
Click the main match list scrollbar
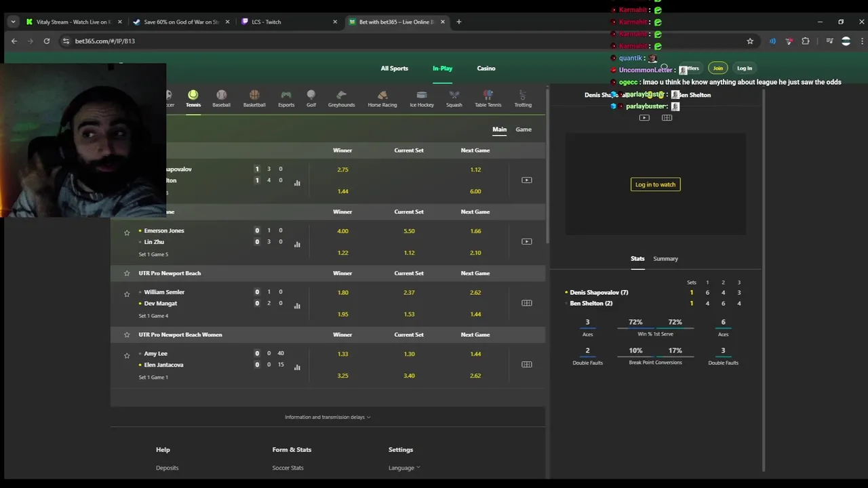point(547,166)
